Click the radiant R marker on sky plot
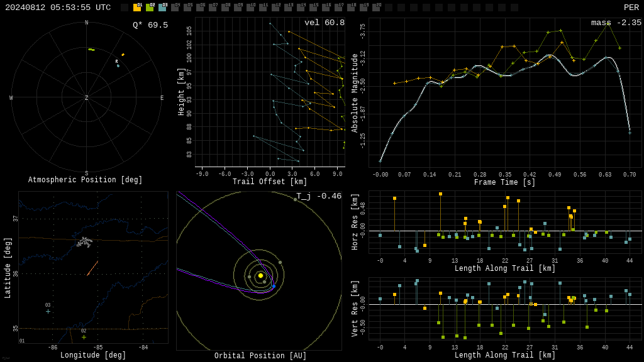Screen dimensions: 644x362 pos(116,62)
